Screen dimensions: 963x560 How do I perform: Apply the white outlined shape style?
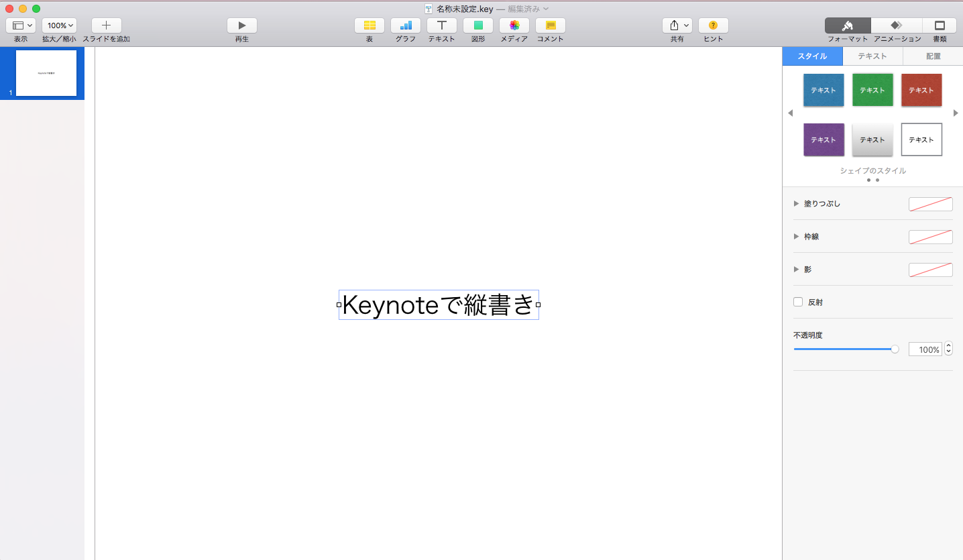921,139
